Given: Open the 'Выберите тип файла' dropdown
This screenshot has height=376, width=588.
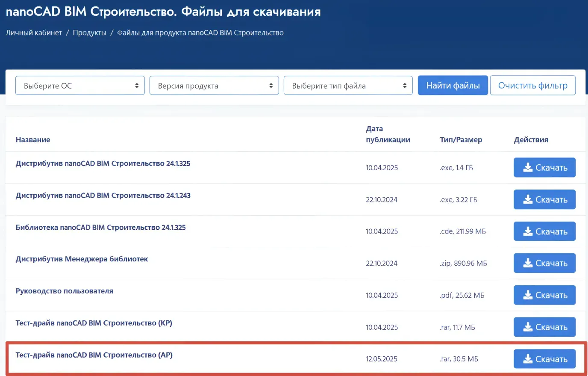Looking at the screenshot, I should click(348, 86).
